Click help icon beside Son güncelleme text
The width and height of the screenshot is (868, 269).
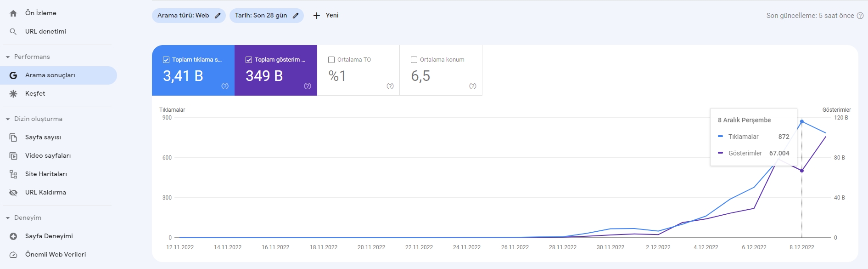point(860,16)
